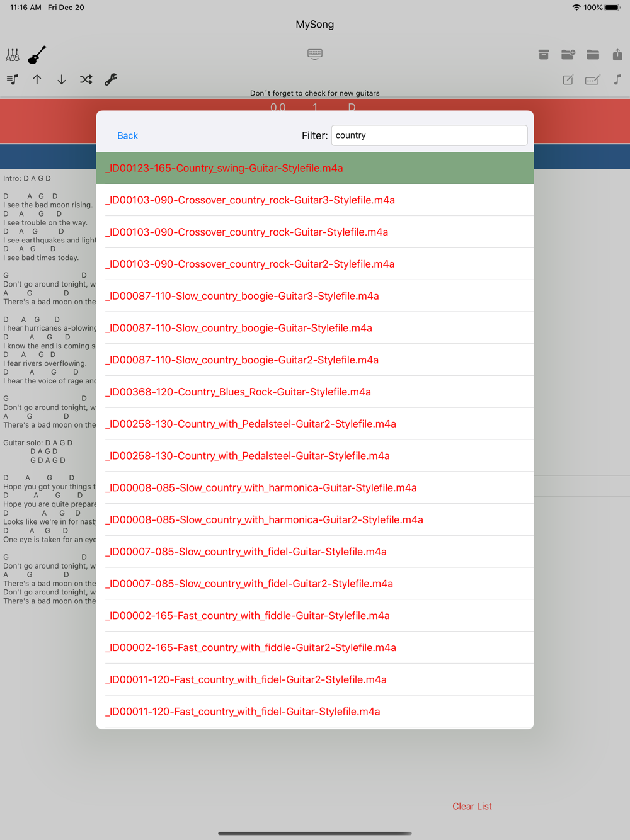The width and height of the screenshot is (630, 840).
Task: Tap the three-guitars band icon
Action: tap(13, 55)
